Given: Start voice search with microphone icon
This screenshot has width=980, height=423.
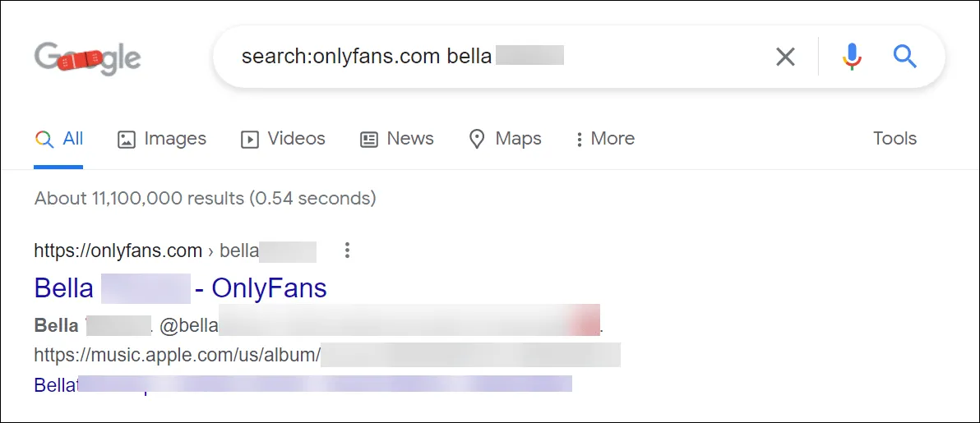Looking at the screenshot, I should point(852,57).
